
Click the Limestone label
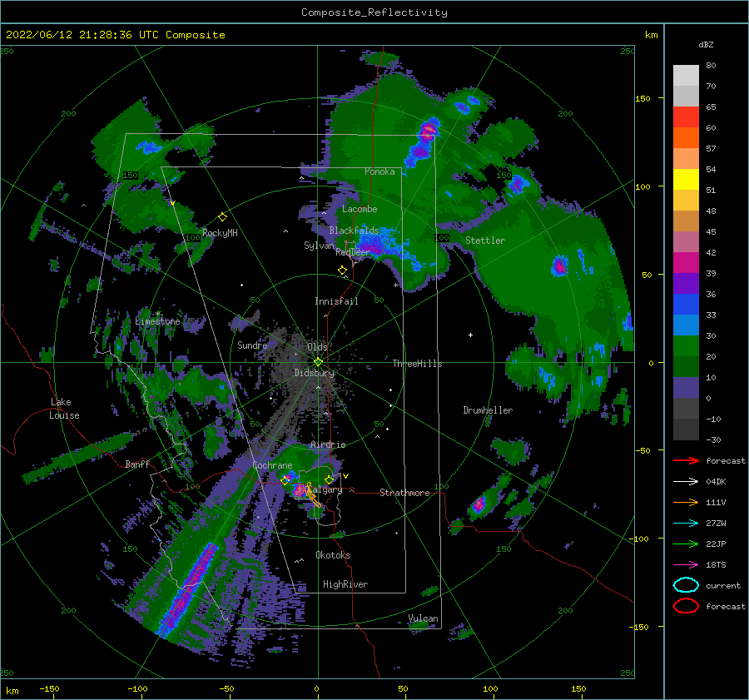[157, 321]
